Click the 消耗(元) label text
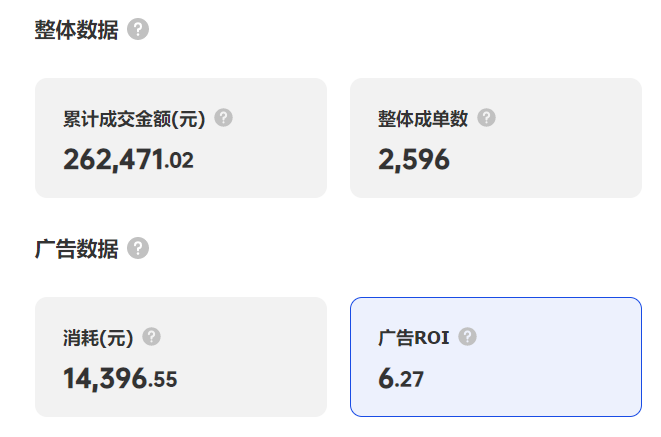This screenshot has height=437, width=661. (98, 338)
